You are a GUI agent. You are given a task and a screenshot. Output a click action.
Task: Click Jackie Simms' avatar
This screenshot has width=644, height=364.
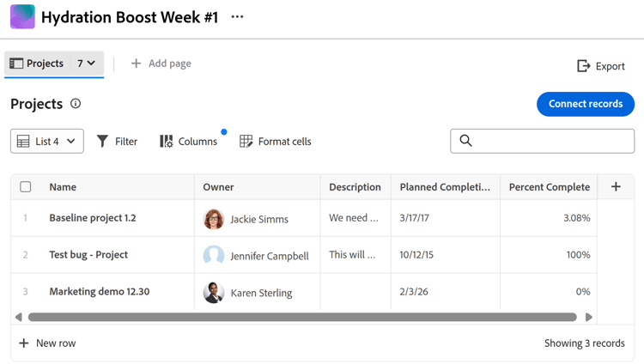(x=214, y=219)
